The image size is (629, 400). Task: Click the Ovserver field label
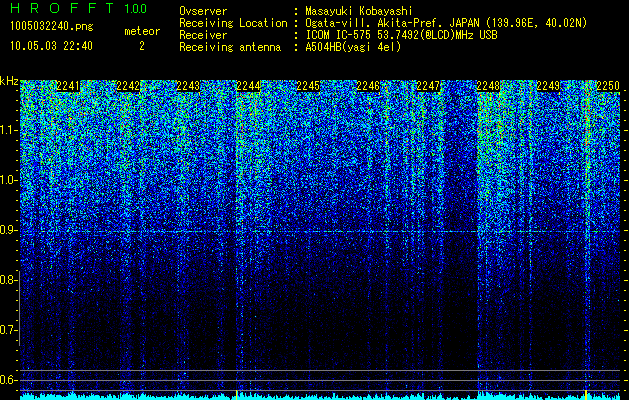203,11
